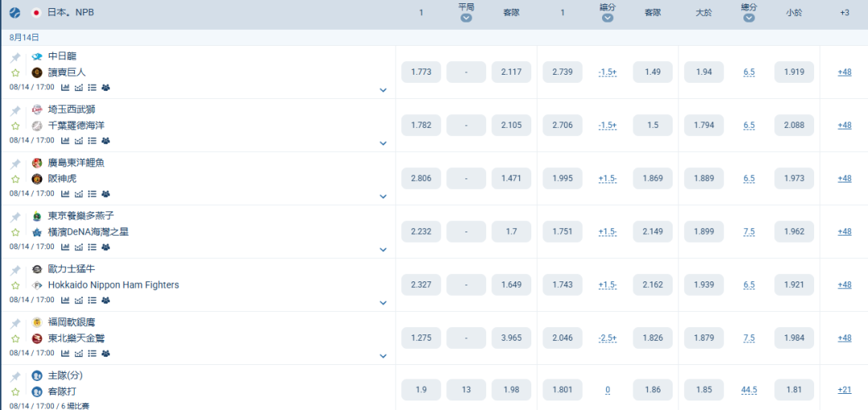Favorite the 中日龍 match with star
The width and height of the screenshot is (868, 410).
pyautogui.click(x=15, y=72)
